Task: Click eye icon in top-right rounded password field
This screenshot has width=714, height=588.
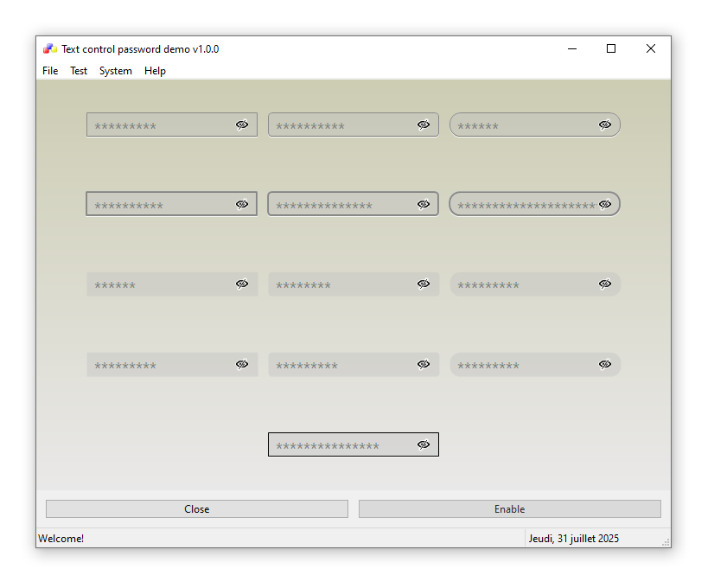Action: [x=605, y=125]
